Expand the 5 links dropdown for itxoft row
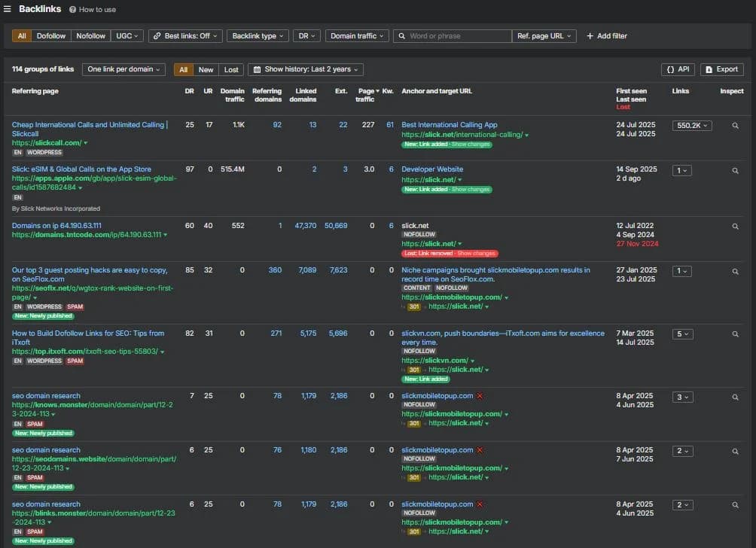The height and width of the screenshot is (548, 756). [x=683, y=334]
